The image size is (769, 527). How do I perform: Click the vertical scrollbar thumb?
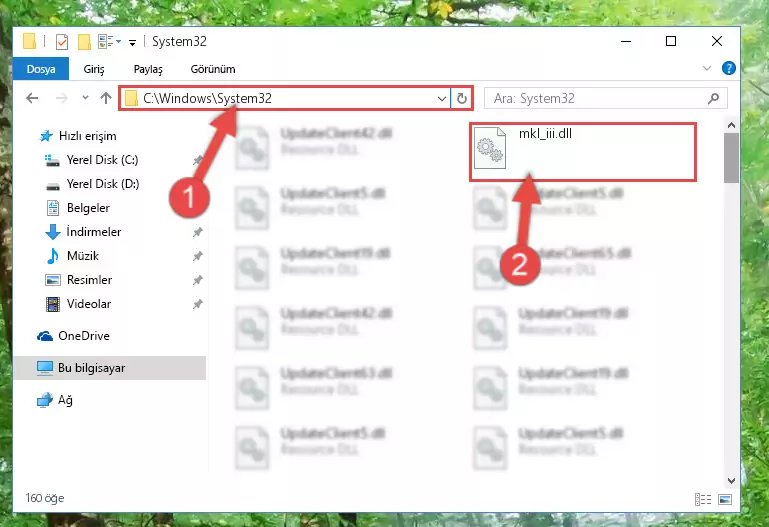click(731, 158)
